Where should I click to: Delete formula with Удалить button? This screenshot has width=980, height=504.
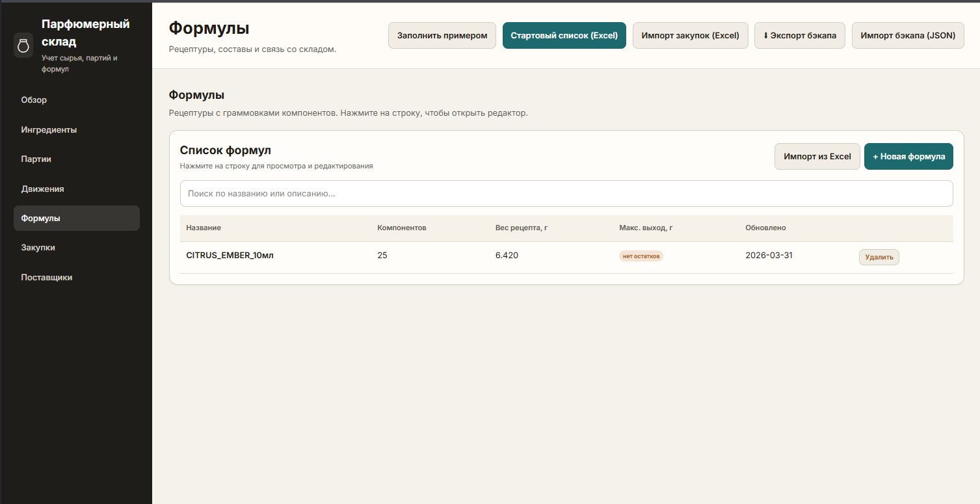point(879,258)
